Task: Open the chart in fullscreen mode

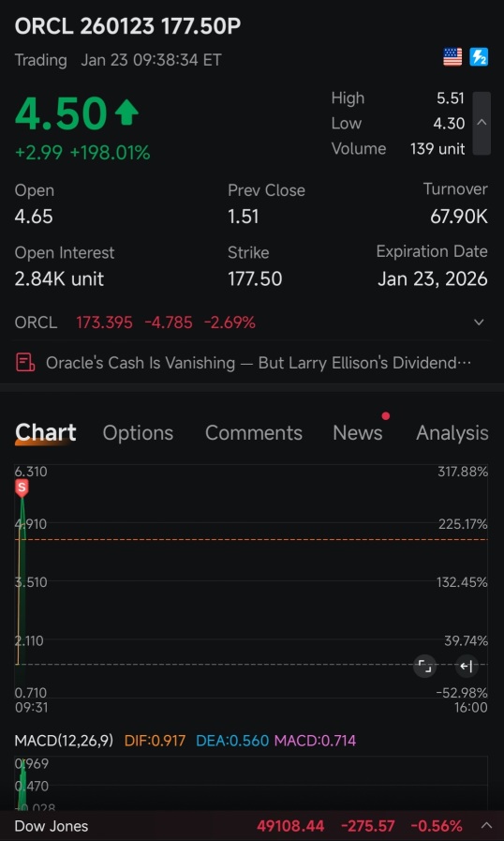Action: click(x=424, y=667)
